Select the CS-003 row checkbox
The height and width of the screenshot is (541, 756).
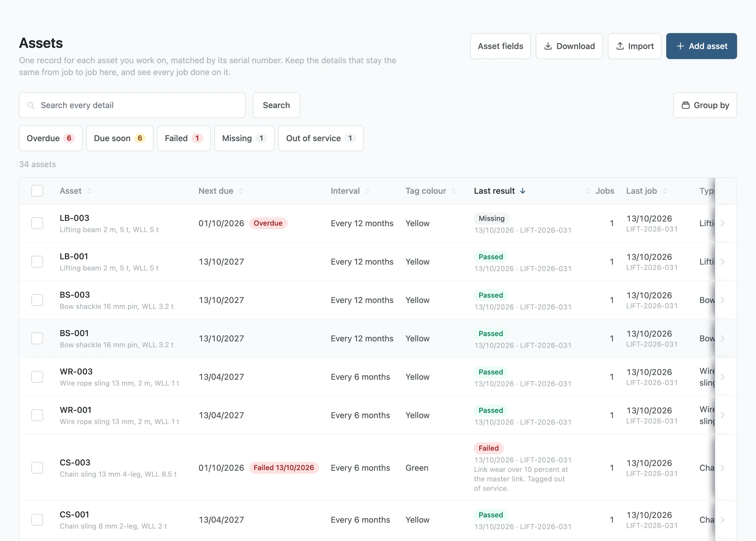coord(37,468)
